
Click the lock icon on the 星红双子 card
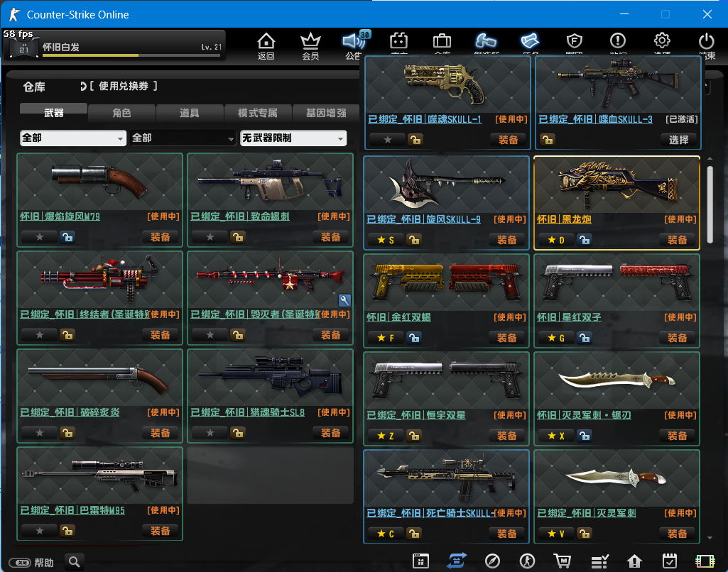coord(585,338)
